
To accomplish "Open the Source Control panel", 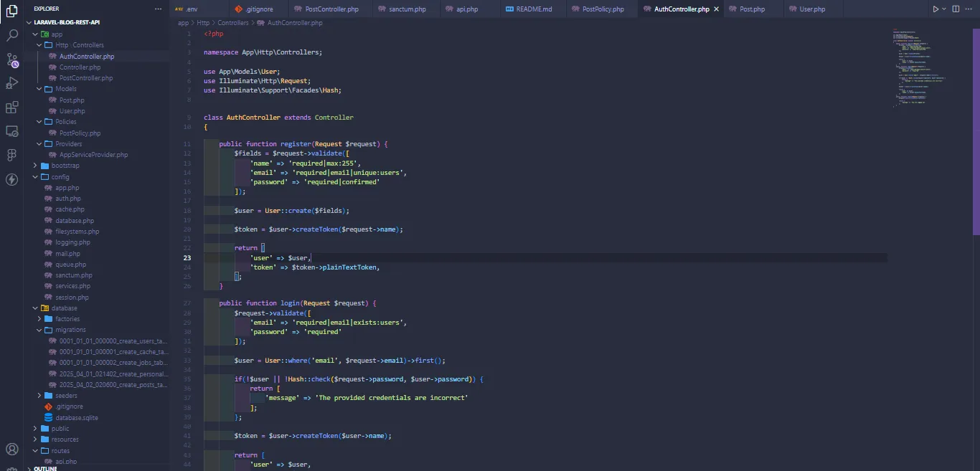I will (11, 60).
